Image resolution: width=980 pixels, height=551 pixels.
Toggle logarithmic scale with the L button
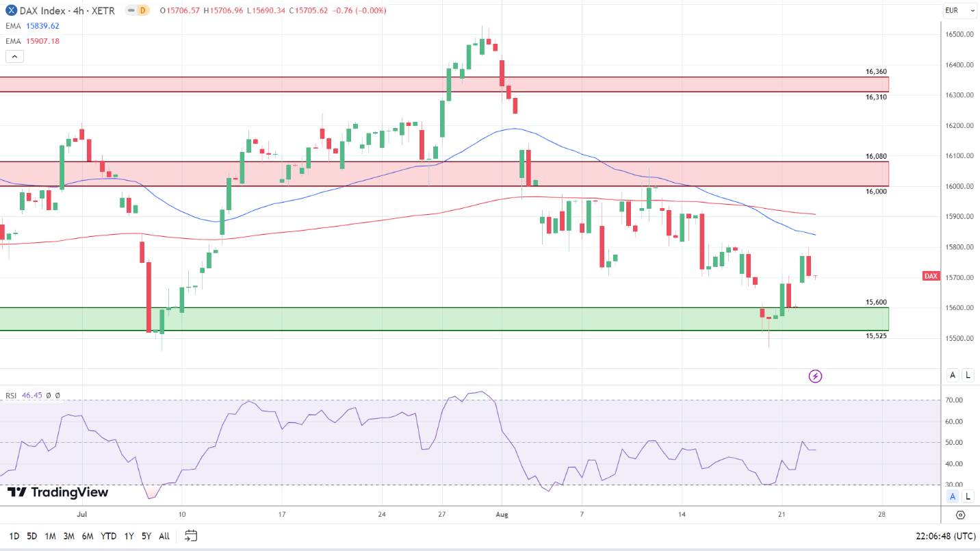click(968, 375)
